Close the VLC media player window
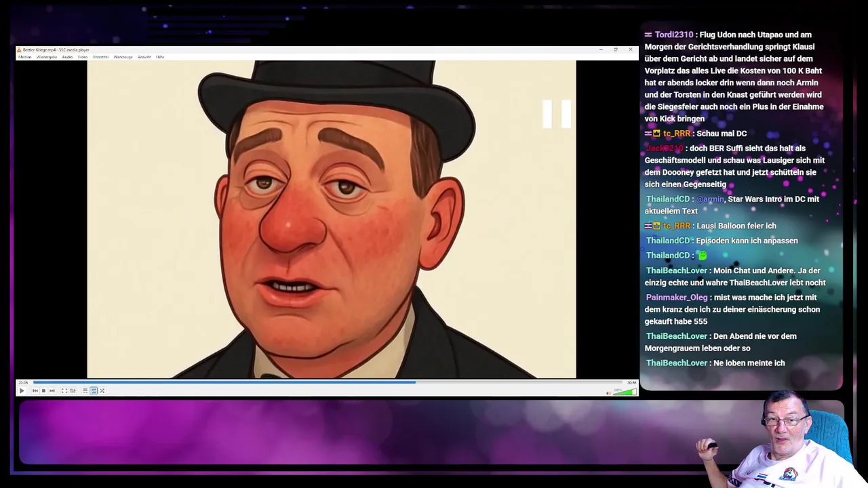Viewport: 868px width, 488px height. (631, 49)
